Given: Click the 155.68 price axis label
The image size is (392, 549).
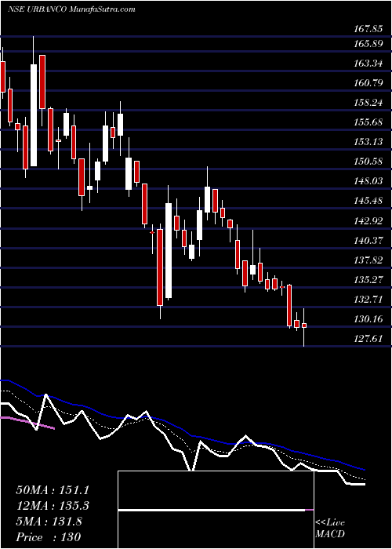Looking at the screenshot, I should click(368, 122).
